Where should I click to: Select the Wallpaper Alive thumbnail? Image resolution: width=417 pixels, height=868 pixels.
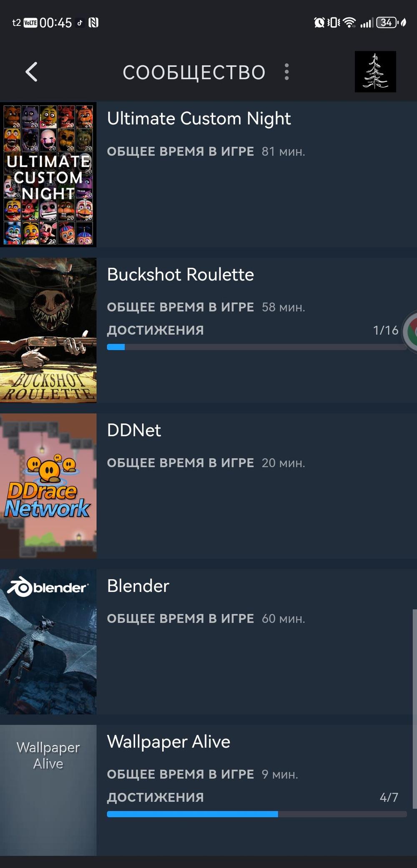point(48,790)
